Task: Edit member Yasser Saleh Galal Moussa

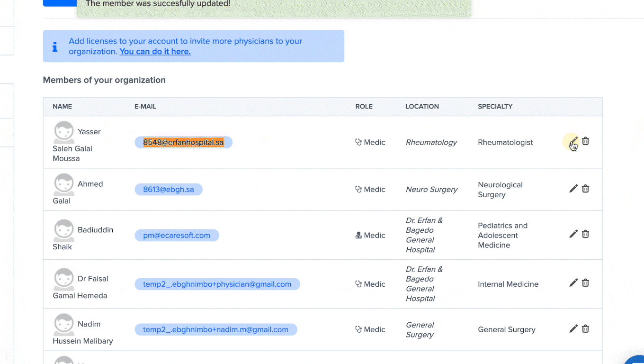Action: tap(573, 141)
